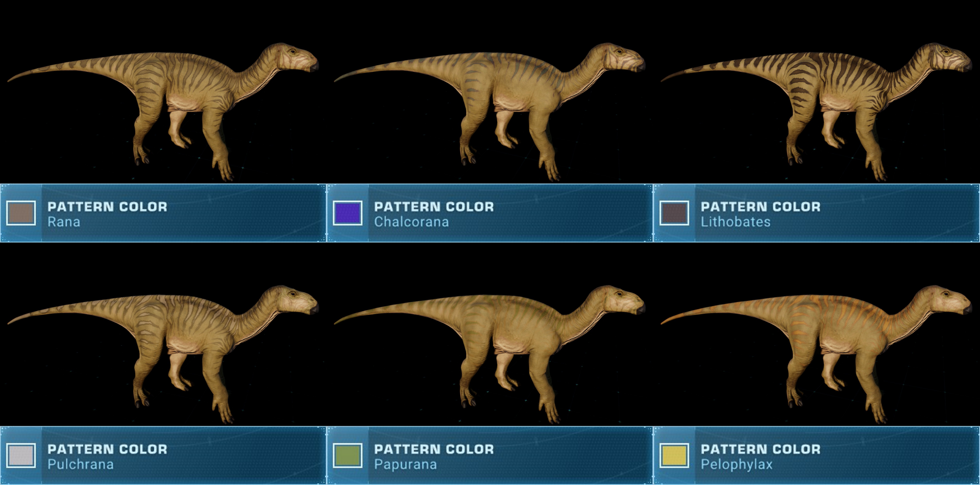Click the dinosaur preview above Papurana
This screenshot has width=980, height=485.
pos(490,353)
